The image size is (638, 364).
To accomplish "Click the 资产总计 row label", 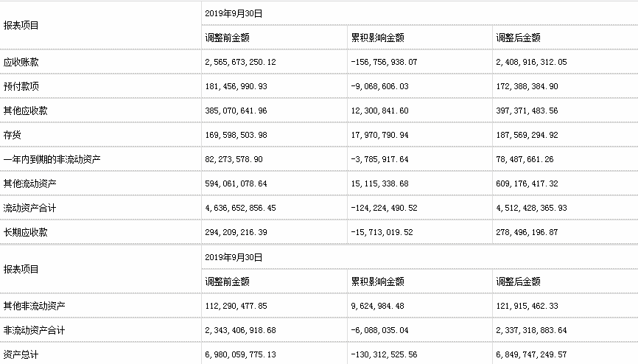I will [21, 354].
